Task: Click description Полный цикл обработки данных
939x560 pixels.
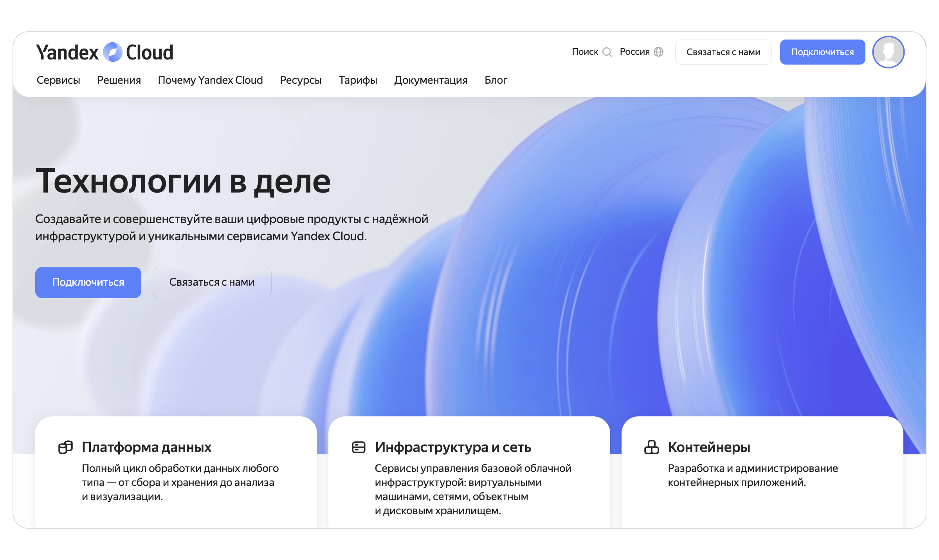Action: tap(180, 483)
